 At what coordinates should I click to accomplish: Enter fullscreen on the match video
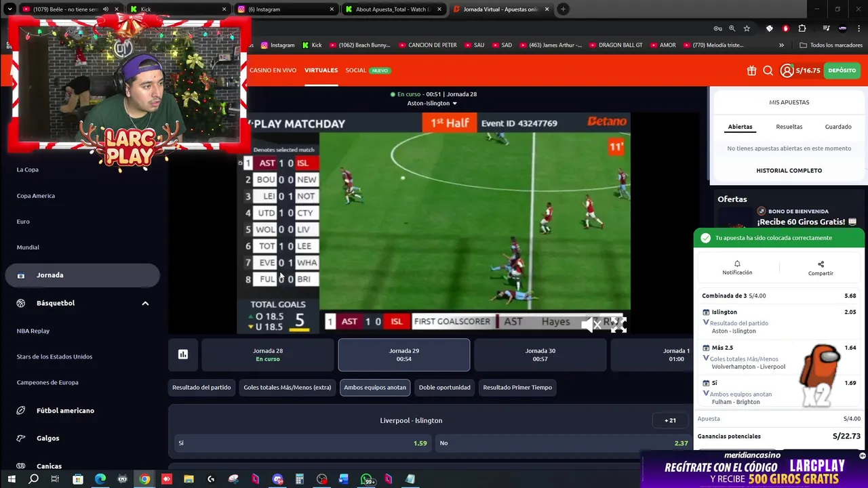[618, 325]
